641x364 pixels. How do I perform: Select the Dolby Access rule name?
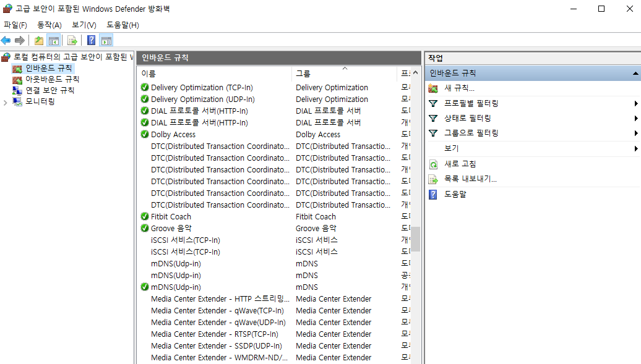click(x=173, y=134)
